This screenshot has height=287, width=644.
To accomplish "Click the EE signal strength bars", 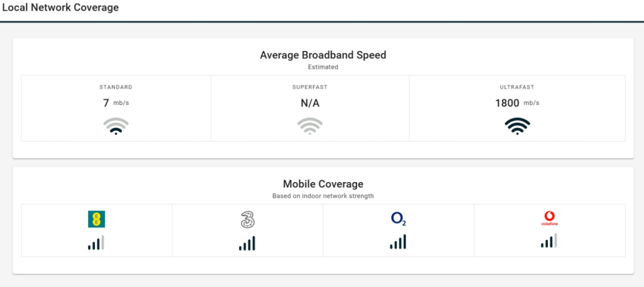I will point(96,242).
